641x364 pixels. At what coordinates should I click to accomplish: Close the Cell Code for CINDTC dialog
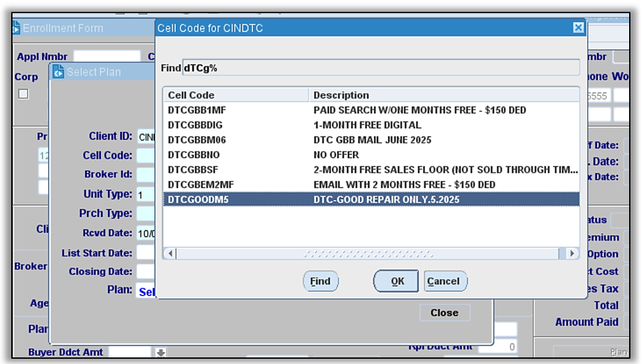[x=578, y=28]
